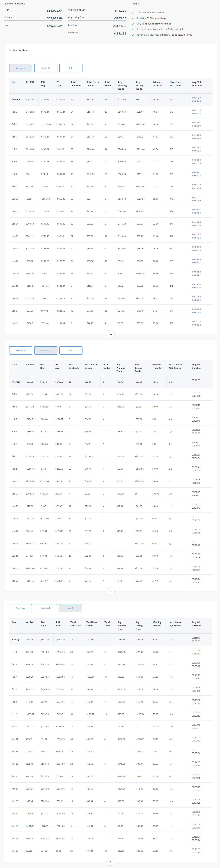
Task: Click the checkmark for the $1,000 Daily Loss Limit rule
Action: click(x=133, y=29)
